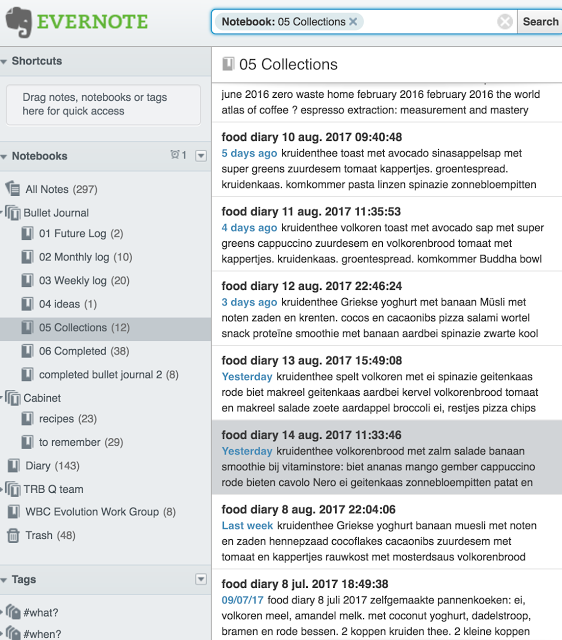Viewport: 562px width, 640px height.
Task: Collapse the Tags section triangle
Action: (x=4, y=580)
